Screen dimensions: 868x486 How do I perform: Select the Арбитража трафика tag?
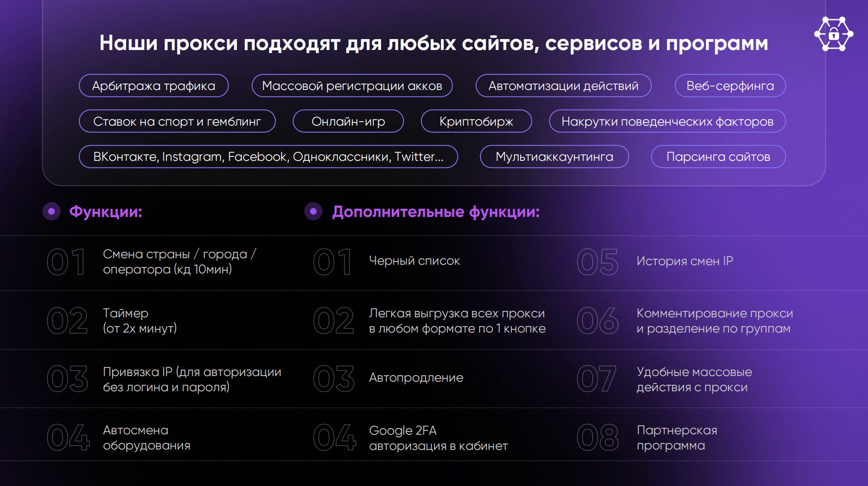pos(154,86)
